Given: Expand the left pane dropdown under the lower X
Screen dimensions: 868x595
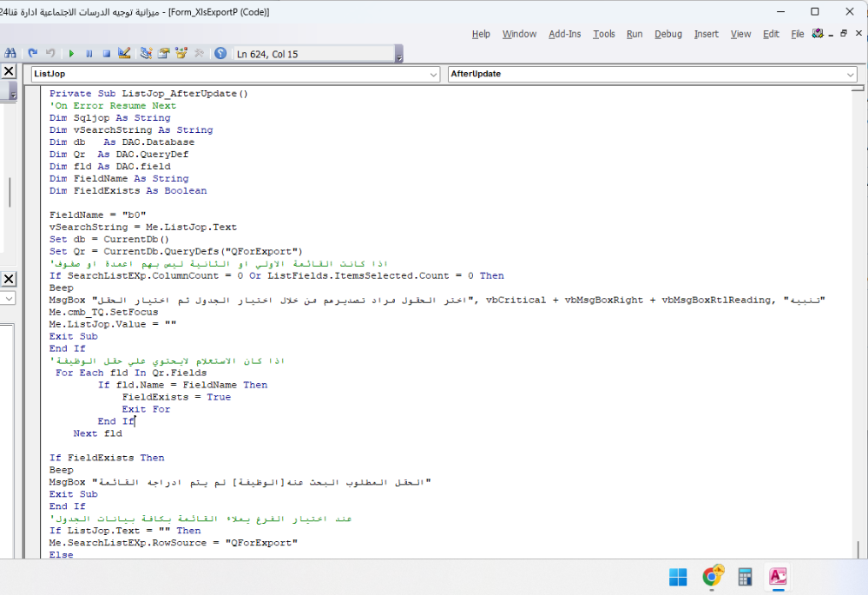Looking at the screenshot, I should click(9, 298).
